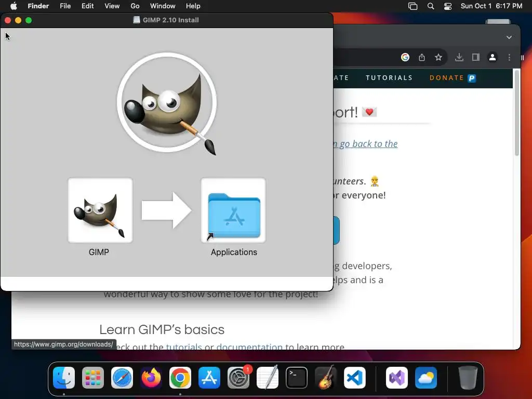
Task: Click the documentation link in the page text
Action: coord(249,347)
